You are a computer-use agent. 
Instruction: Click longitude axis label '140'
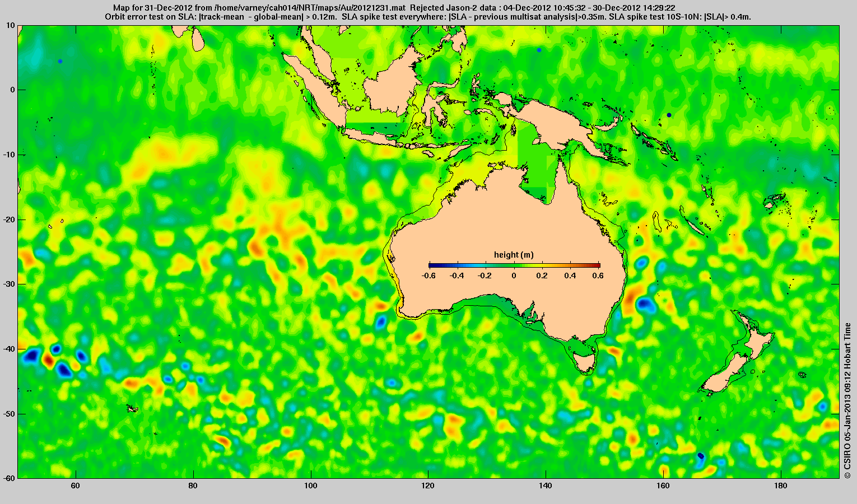coord(546,486)
